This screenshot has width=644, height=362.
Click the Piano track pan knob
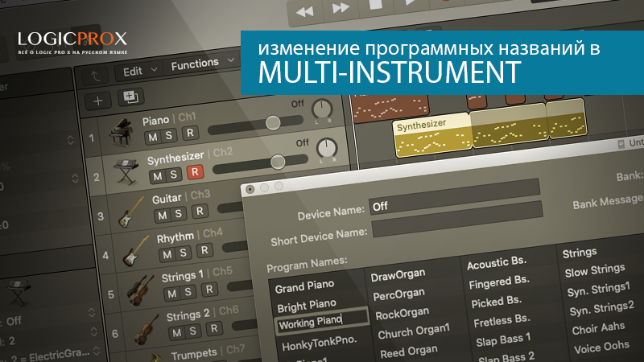pos(322,109)
